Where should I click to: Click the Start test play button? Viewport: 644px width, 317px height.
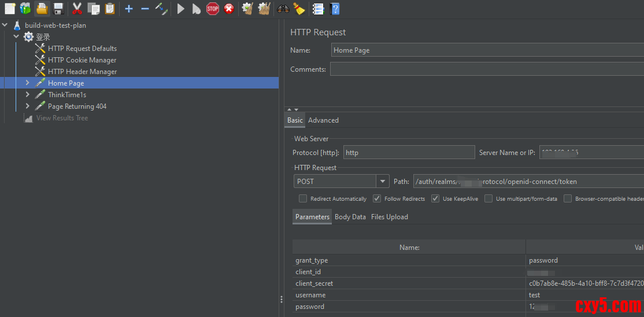181,9
